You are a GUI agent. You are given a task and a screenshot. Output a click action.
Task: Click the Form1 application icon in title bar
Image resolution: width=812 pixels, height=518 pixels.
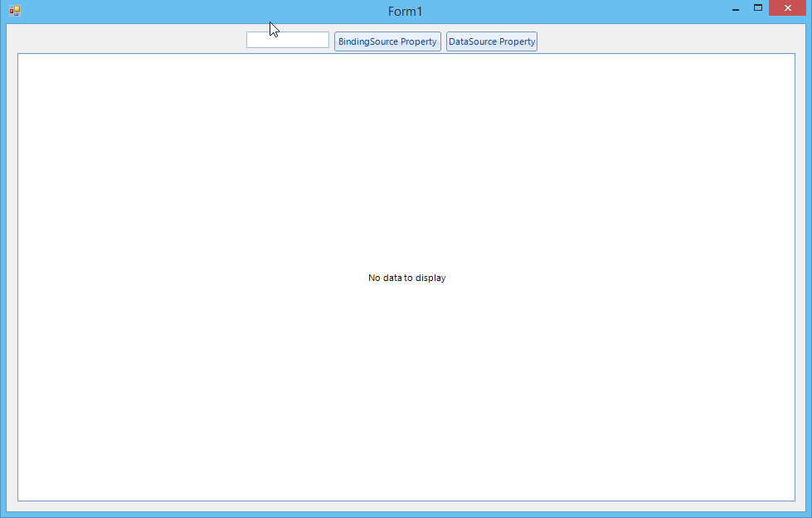pos(14,11)
